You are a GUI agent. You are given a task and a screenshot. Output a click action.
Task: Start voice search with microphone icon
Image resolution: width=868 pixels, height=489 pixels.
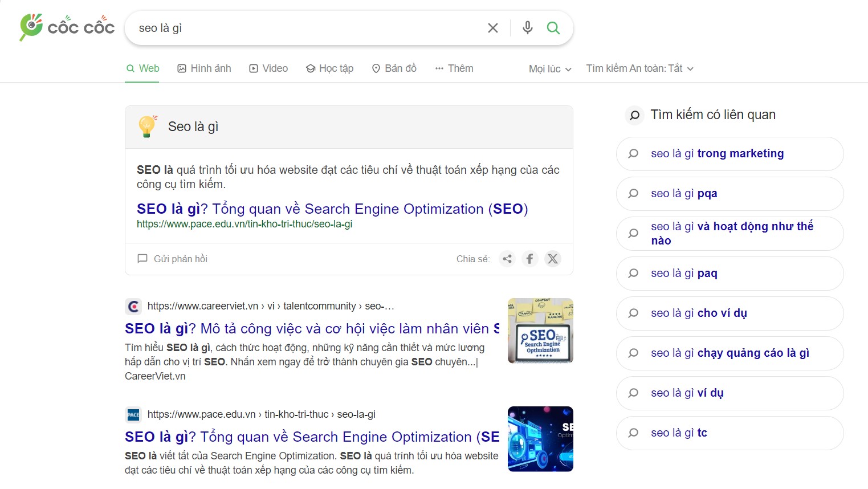click(528, 28)
